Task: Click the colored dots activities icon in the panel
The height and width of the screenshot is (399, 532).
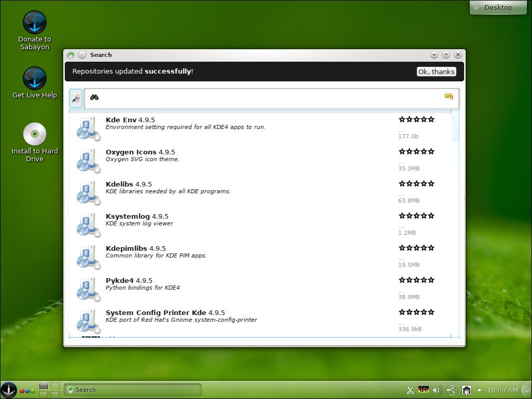Action: 27,391
